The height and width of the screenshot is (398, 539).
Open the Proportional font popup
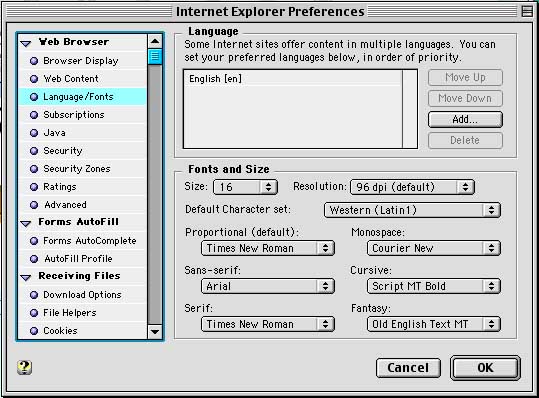[x=267, y=248]
